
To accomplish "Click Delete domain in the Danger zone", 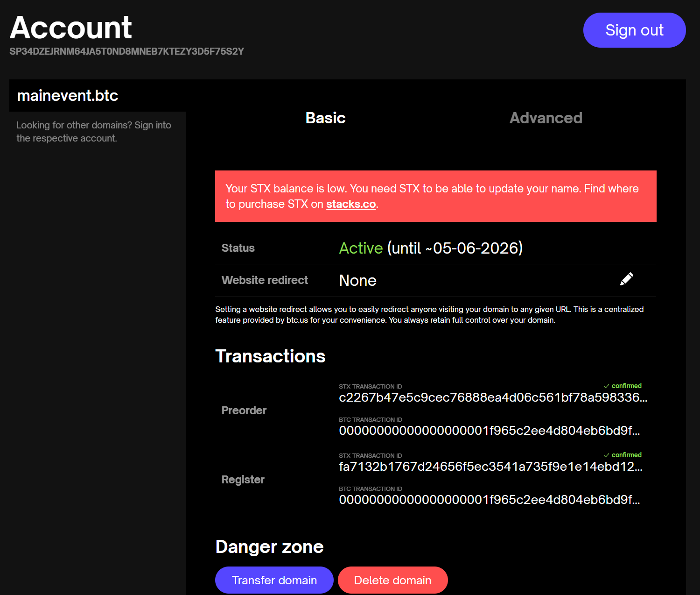I will tap(392, 580).
